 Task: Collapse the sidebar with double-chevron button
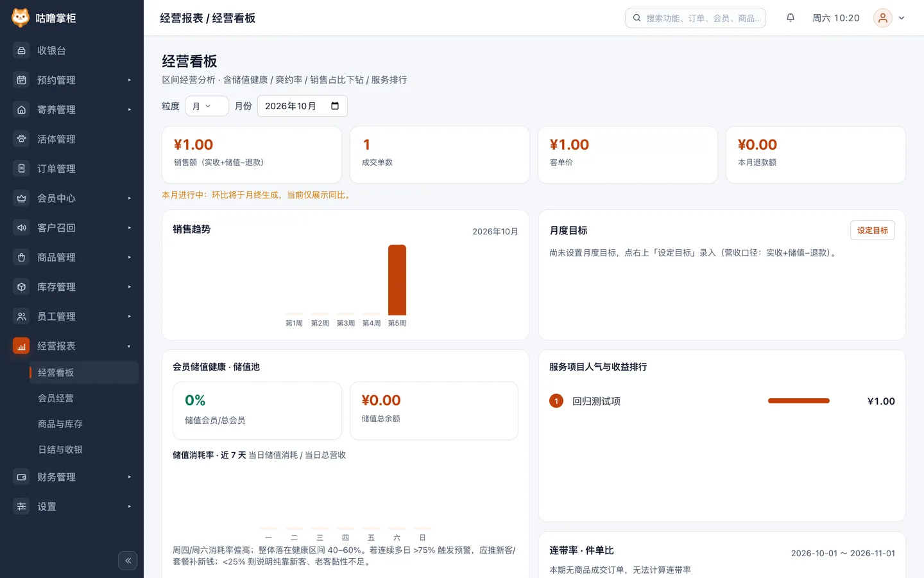[x=128, y=561]
